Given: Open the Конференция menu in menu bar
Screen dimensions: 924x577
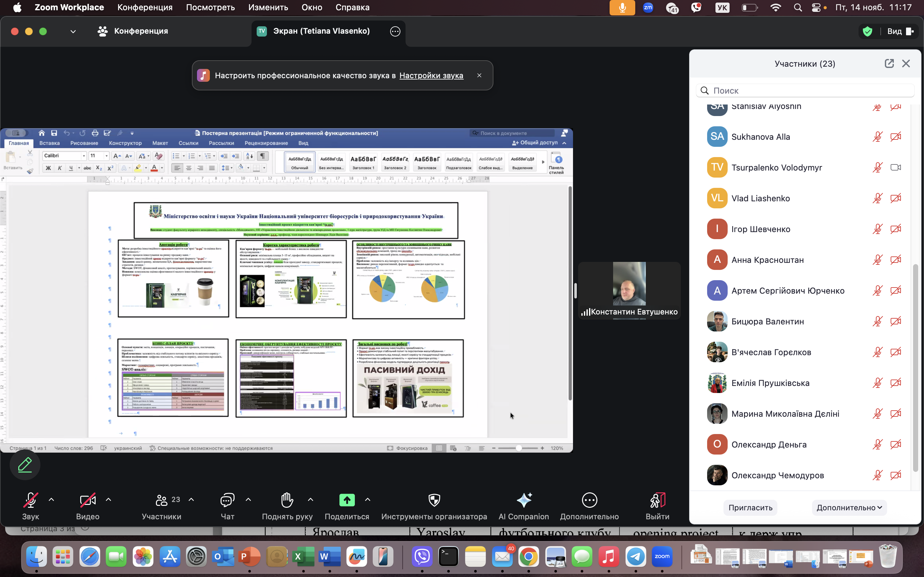Looking at the screenshot, I should [x=145, y=7].
